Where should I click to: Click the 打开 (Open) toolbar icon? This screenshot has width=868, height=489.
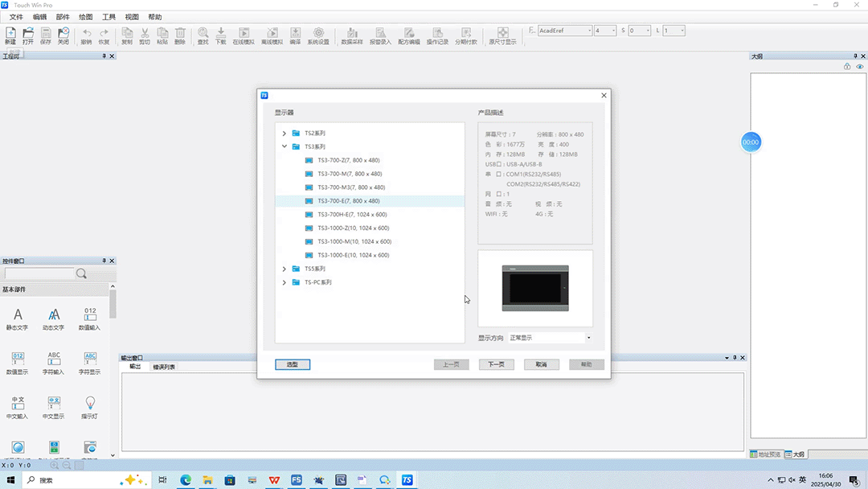point(28,36)
